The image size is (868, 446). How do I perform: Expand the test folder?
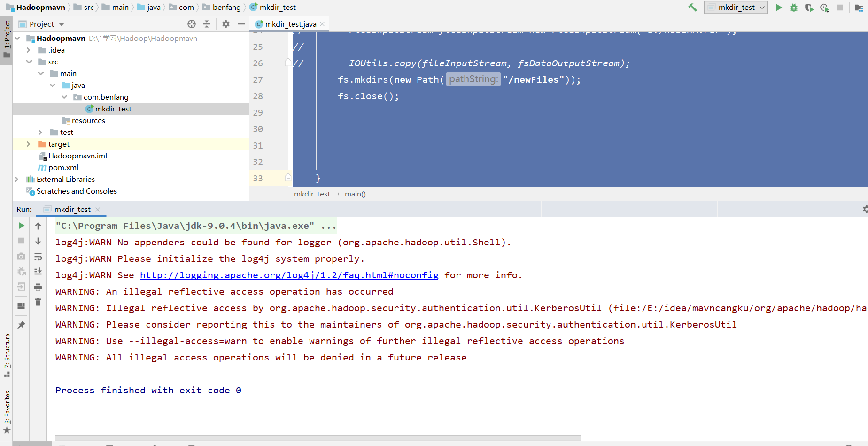click(40, 132)
